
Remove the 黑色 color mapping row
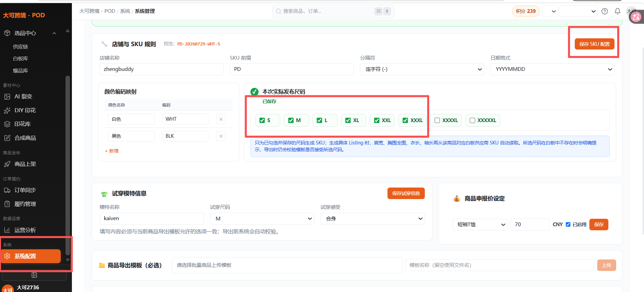tap(221, 136)
